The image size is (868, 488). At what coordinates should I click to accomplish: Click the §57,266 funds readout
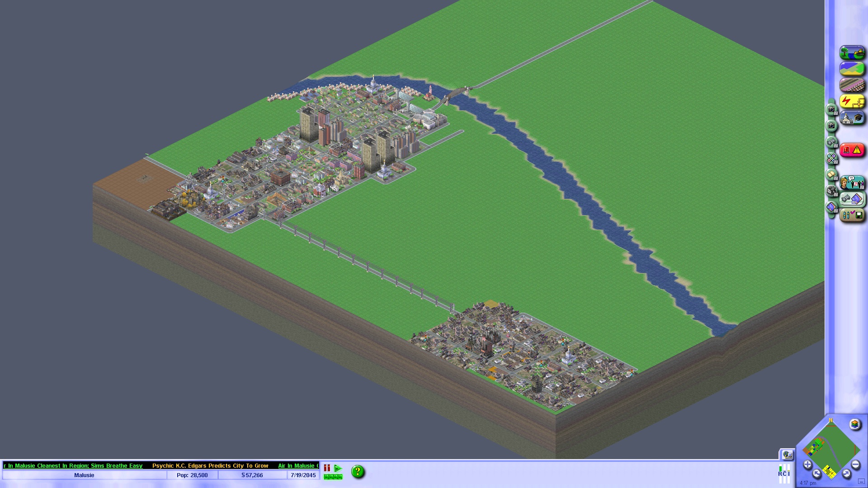click(252, 475)
